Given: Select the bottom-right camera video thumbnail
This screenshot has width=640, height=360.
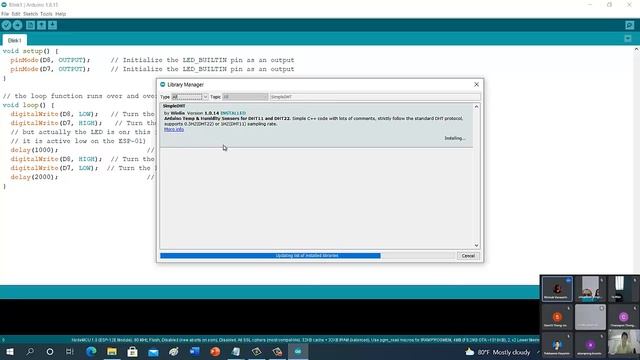Looking at the screenshot, I should [x=623, y=343].
